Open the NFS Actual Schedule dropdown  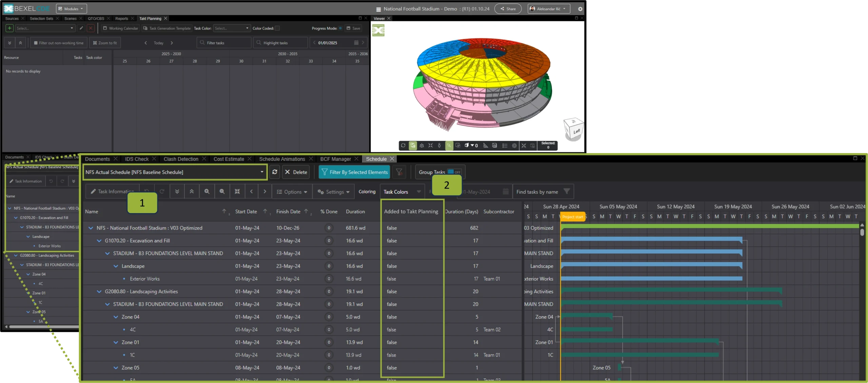point(175,172)
